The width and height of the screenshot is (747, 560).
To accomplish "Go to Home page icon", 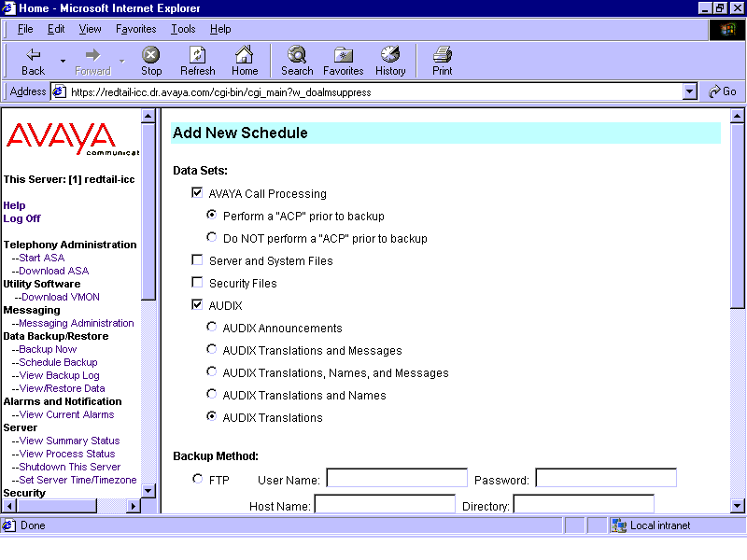I will pyautogui.click(x=245, y=55).
